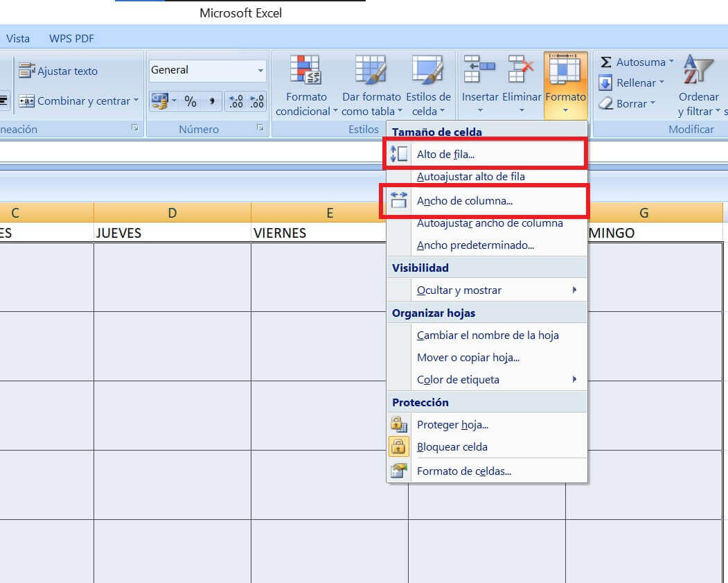The height and width of the screenshot is (583, 728).
Task: Click the Ajustar texto wrap icon
Action: point(26,71)
